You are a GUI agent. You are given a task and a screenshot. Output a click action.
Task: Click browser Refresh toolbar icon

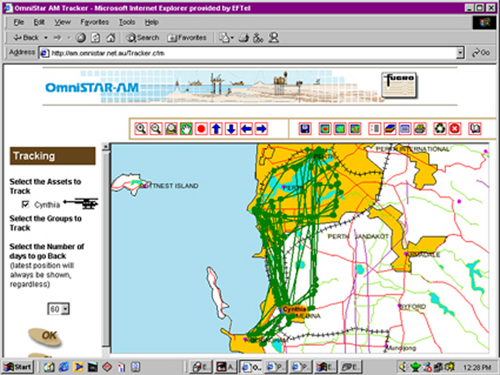pyautogui.click(x=96, y=38)
